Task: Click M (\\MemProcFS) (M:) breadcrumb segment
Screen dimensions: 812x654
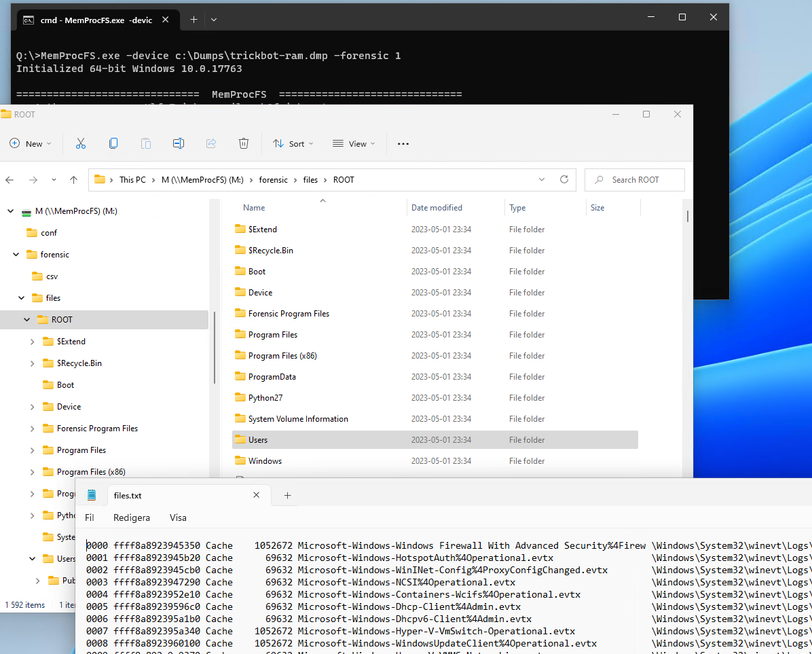Action: coord(202,180)
